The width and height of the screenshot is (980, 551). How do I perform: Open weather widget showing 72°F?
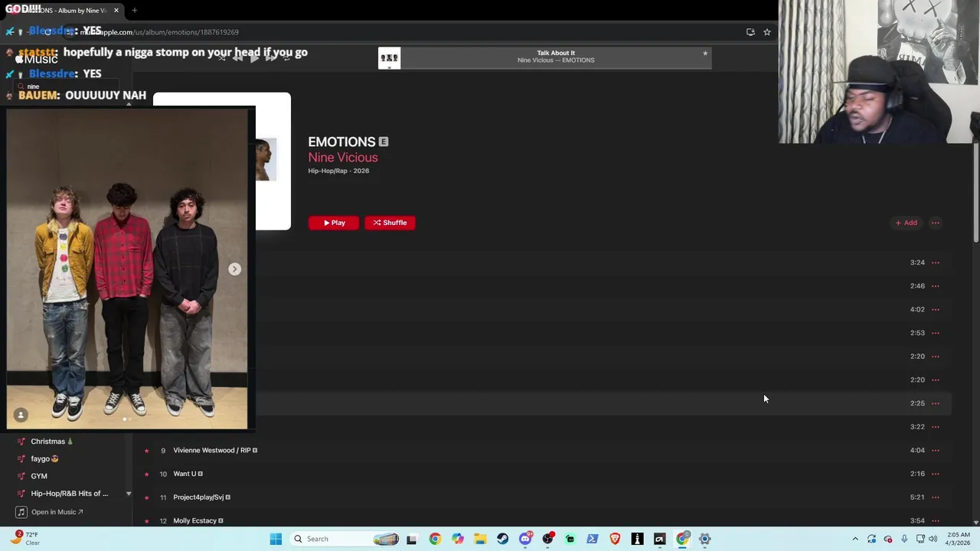[x=24, y=539]
